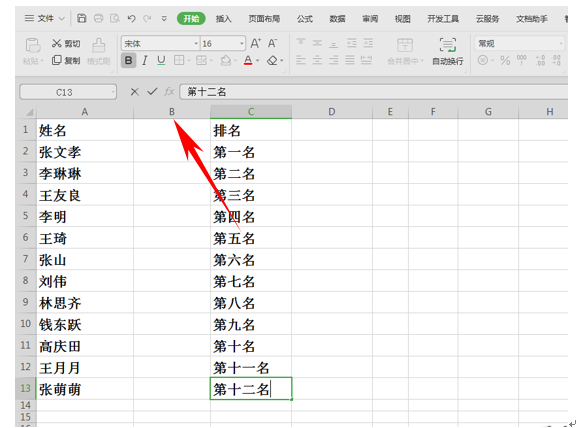Undo the last action

[x=131, y=18]
